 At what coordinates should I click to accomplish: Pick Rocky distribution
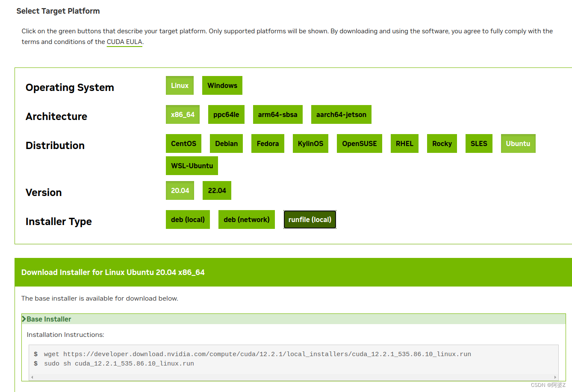(442, 143)
